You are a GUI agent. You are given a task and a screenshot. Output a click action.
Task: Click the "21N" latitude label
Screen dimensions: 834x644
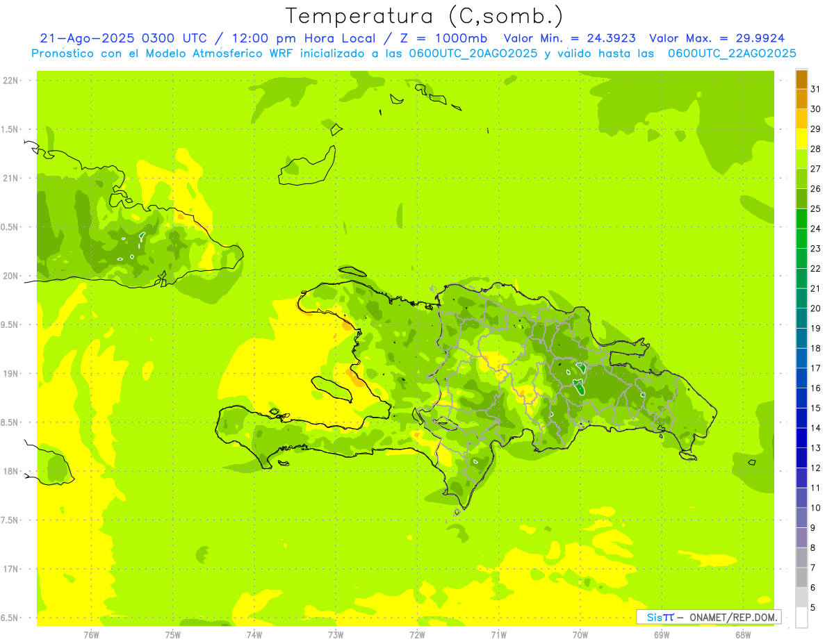click(x=11, y=179)
